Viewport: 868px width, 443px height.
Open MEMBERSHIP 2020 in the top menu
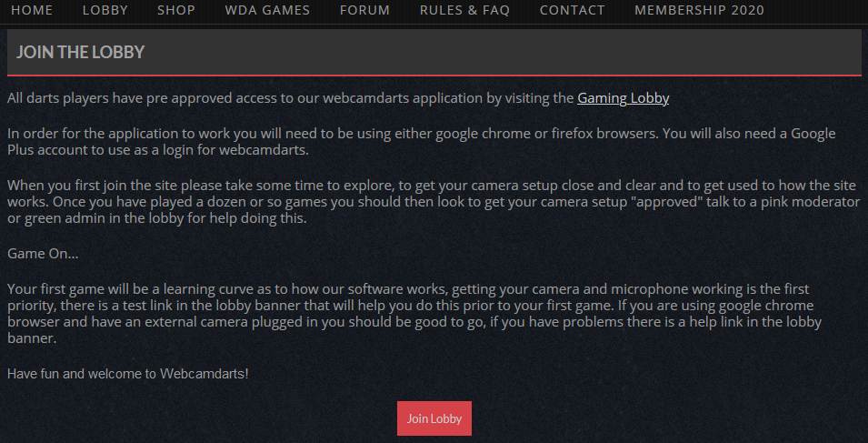(699, 11)
